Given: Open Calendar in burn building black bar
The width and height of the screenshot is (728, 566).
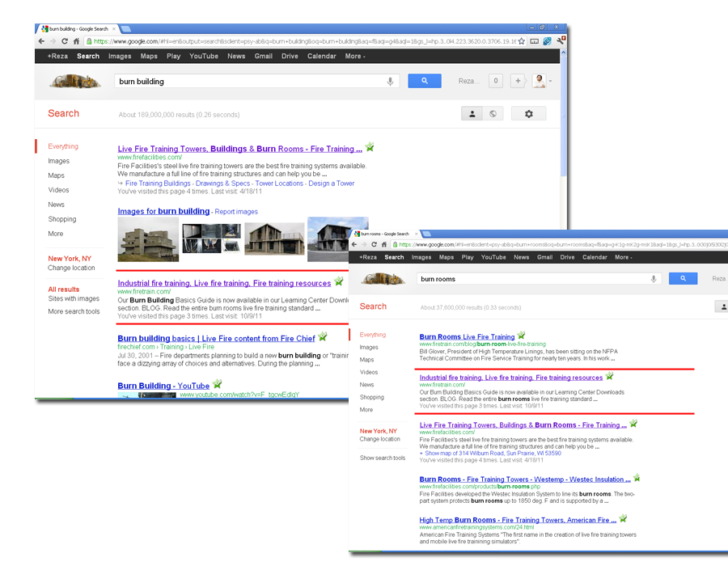Looking at the screenshot, I should (321, 56).
